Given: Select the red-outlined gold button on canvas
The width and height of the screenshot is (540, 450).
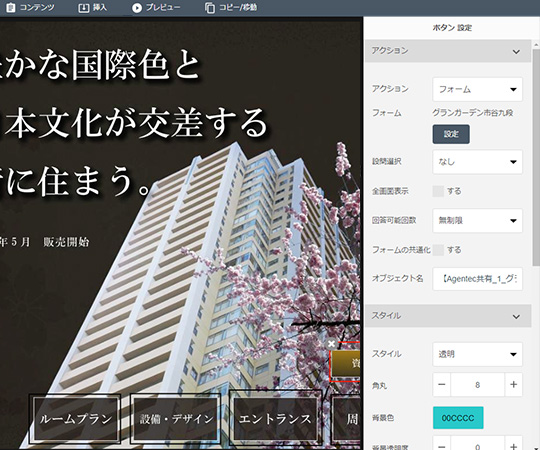Looking at the screenshot, I should [x=345, y=362].
